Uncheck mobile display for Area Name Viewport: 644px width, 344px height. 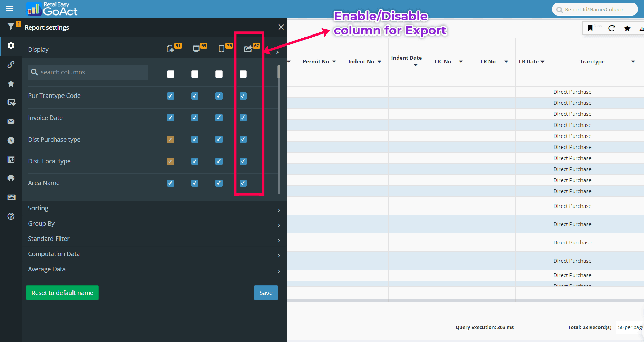click(x=219, y=183)
